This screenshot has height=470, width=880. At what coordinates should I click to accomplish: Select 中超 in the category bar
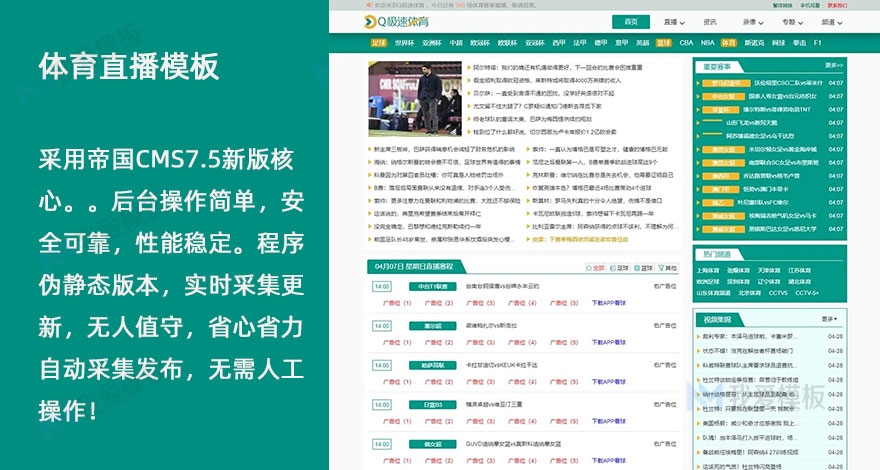click(x=456, y=43)
